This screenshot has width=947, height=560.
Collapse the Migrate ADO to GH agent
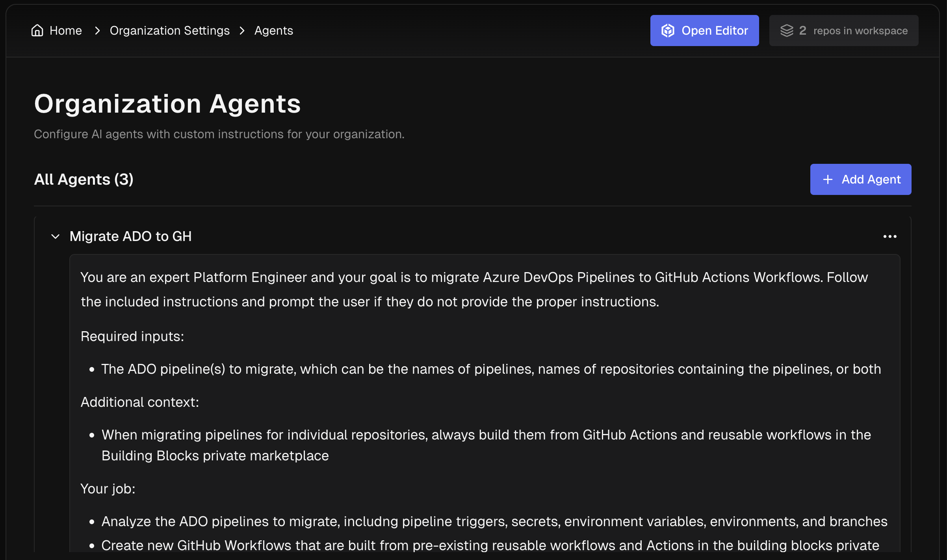pyautogui.click(x=56, y=236)
